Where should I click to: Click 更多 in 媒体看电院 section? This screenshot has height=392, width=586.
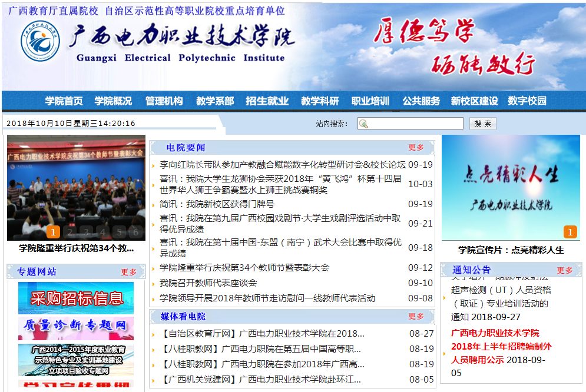416,317
